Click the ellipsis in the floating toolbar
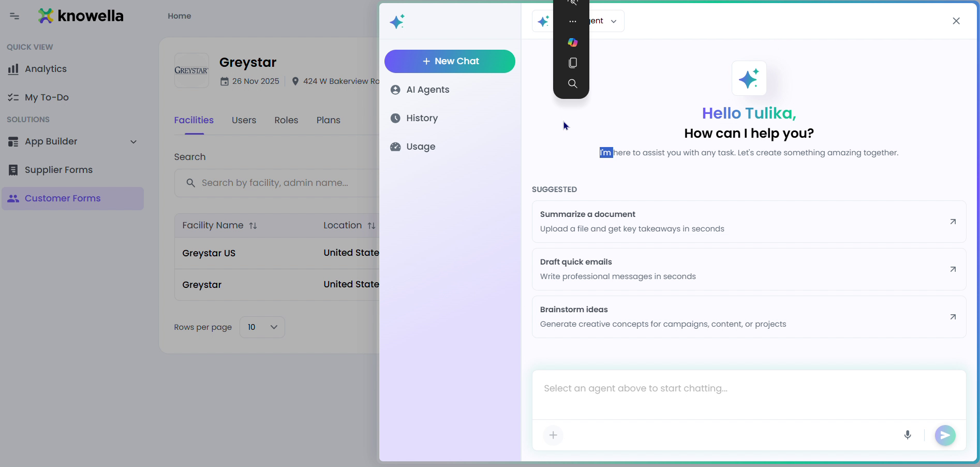The height and width of the screenshot is (467, 980). click(x=572, y=21)
